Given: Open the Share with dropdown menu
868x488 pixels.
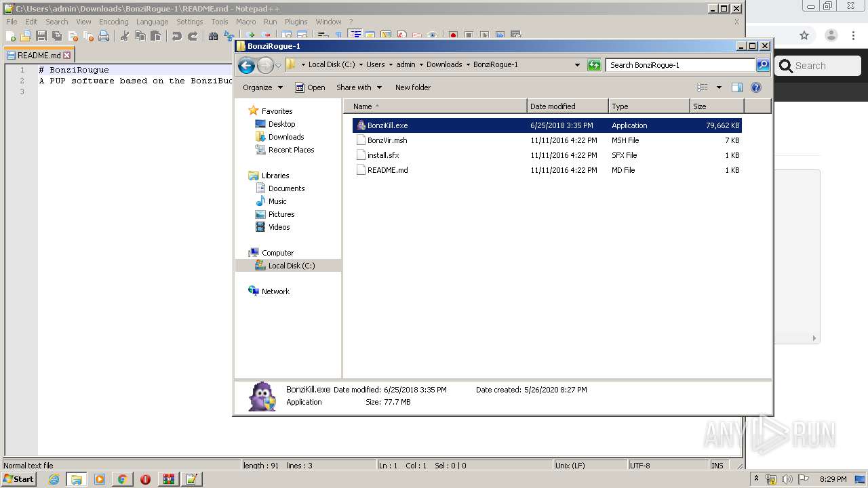Looking at the screenshot, I should coord(359,87).
